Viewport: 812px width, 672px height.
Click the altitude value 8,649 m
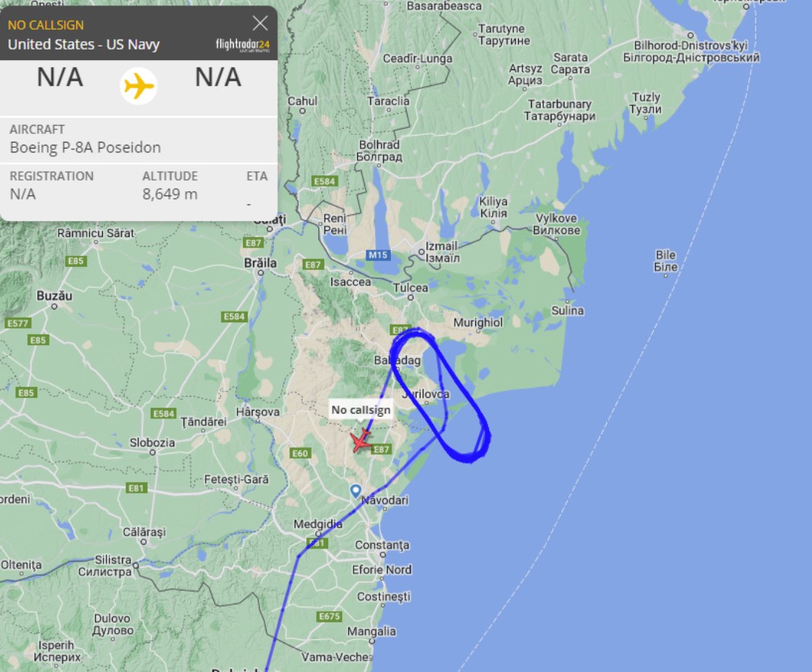pos(170,194)
